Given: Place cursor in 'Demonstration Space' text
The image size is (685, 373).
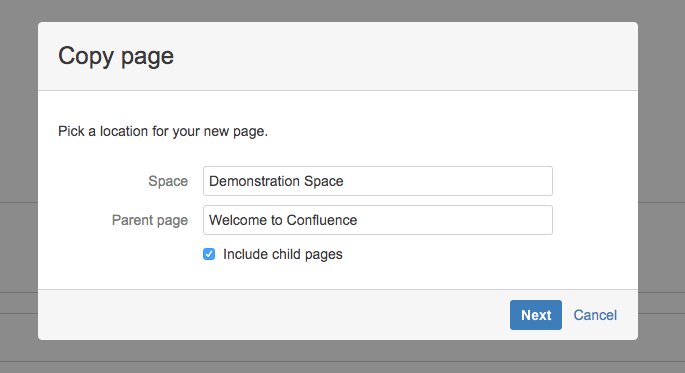Looking at the screenshot, I should [276, 181].
